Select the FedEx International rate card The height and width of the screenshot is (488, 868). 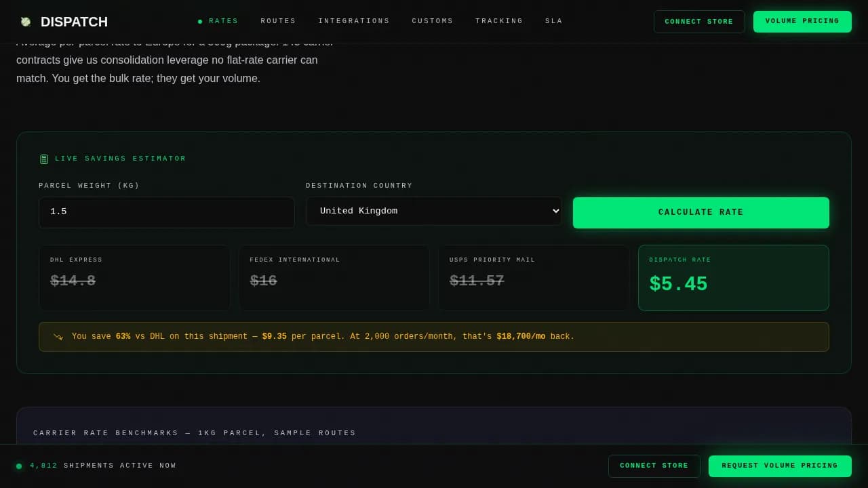[334, 278]
